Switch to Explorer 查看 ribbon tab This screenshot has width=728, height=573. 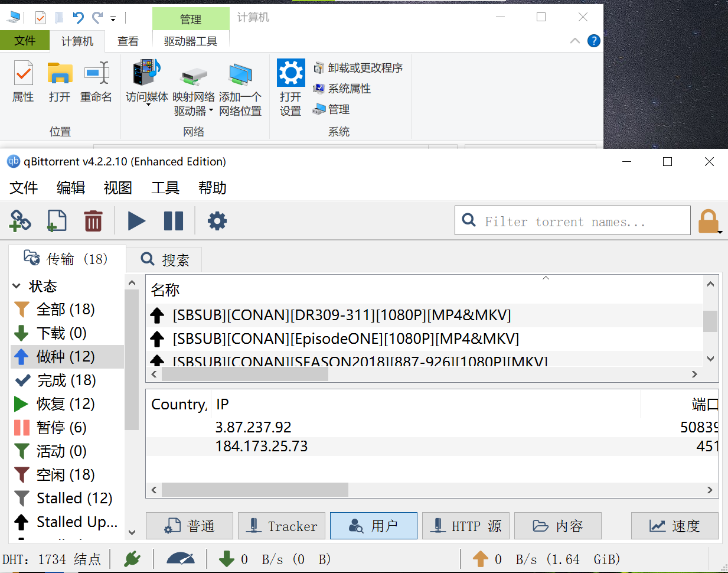coord(128,41)
